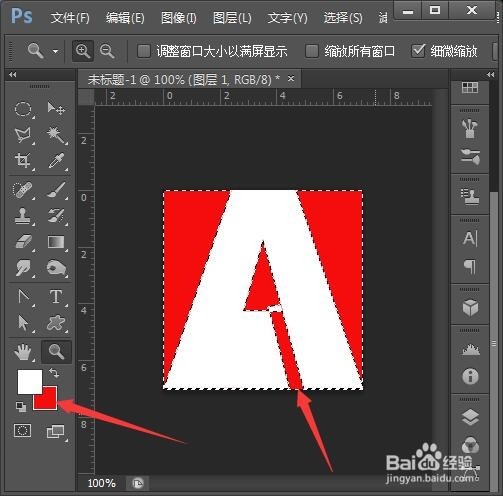Image resolution: width=503 pixels, height=496 pixels.
Task: Switch to the 未标题-1 document tab
Action: coord(183,80)
